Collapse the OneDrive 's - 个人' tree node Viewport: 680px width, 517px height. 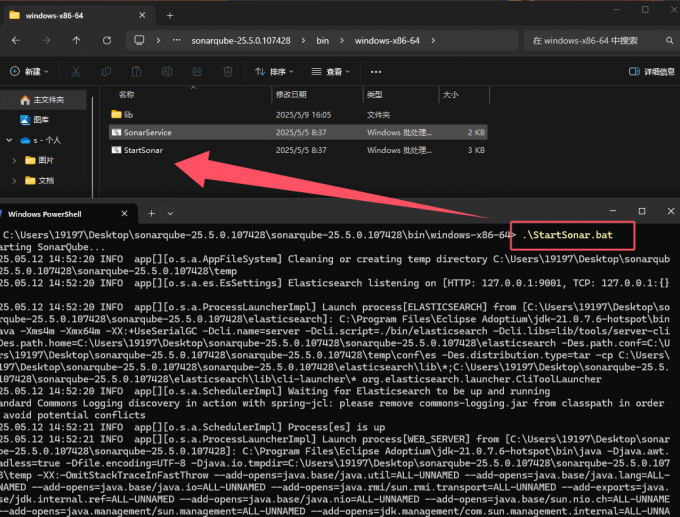tap(9, 140)
